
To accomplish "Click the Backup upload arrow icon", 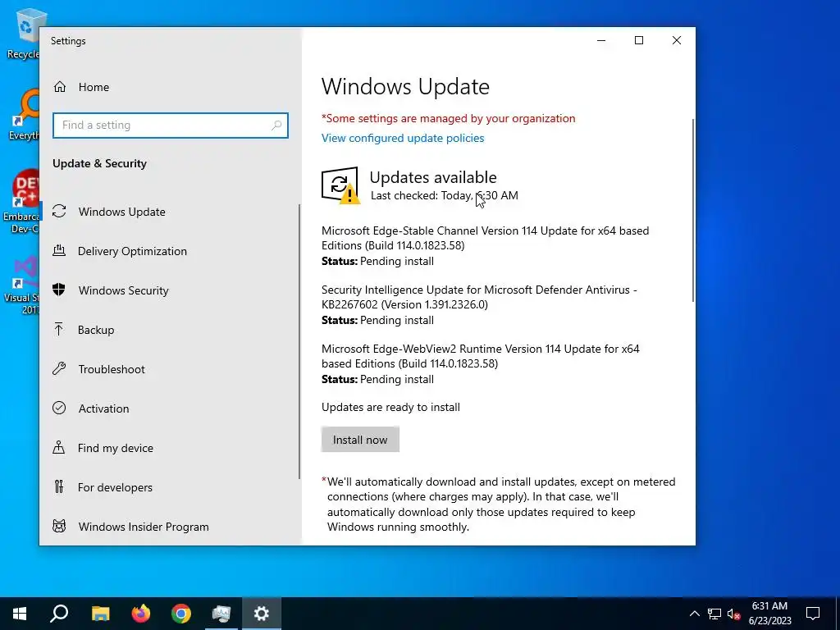I will (x=59, y=329).
